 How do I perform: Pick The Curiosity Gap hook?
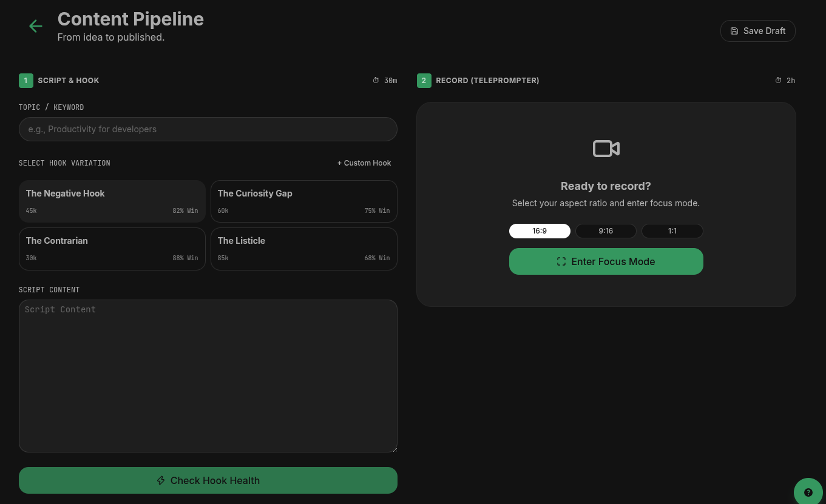coord(304,201)
